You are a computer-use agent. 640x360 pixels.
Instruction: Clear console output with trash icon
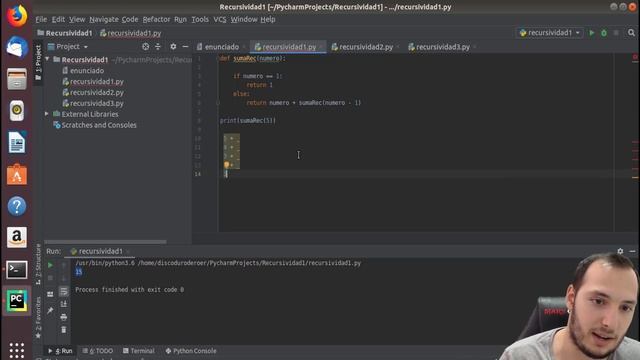coord(64,330)
